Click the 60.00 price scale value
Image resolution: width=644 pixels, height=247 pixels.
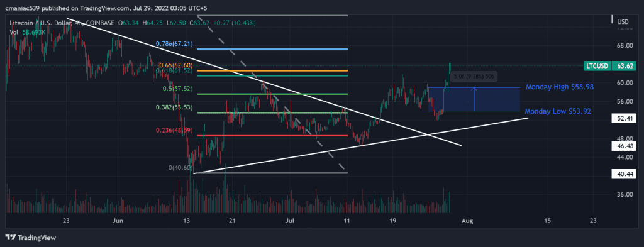click(x=624, y=83)
